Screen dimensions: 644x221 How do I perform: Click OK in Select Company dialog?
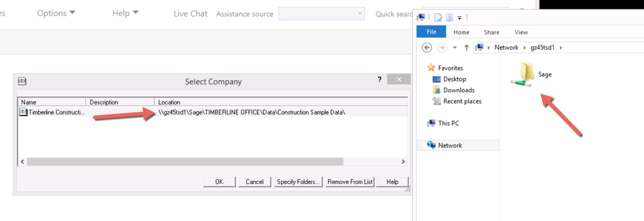point(219,181)
